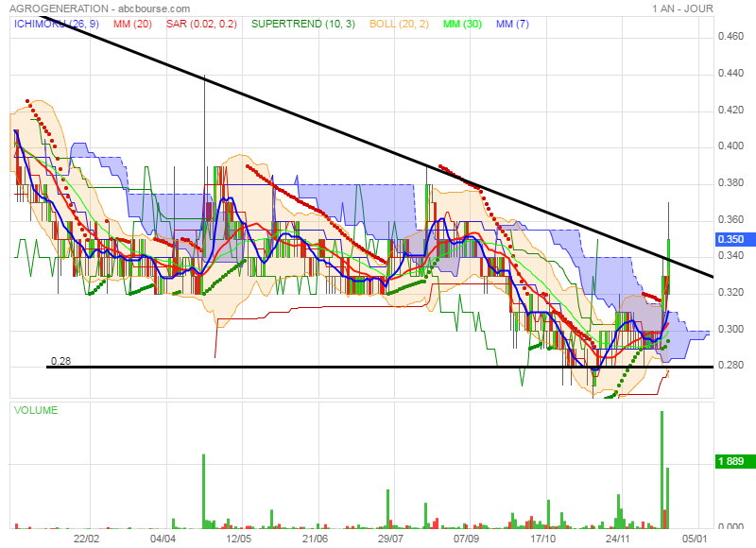
Task: Click the VOLUME panel label
Action: pyautogui.click(x=36, y=410)
